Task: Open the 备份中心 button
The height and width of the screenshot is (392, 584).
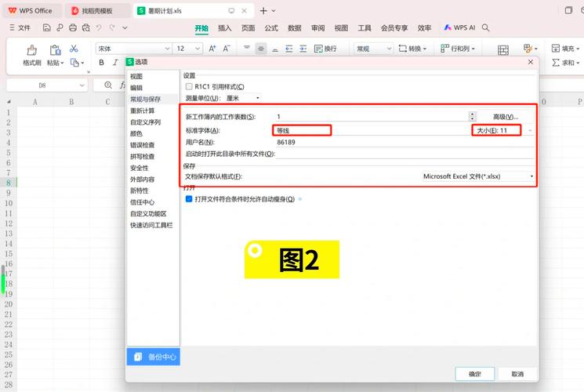Action: (x=154, y=357)
